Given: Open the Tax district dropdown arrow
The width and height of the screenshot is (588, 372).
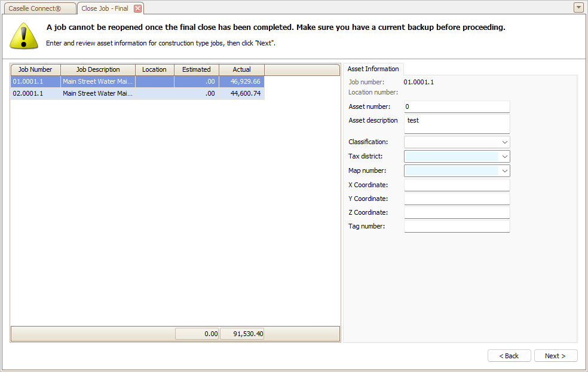Looking at the screenshot, I should 505,157.
